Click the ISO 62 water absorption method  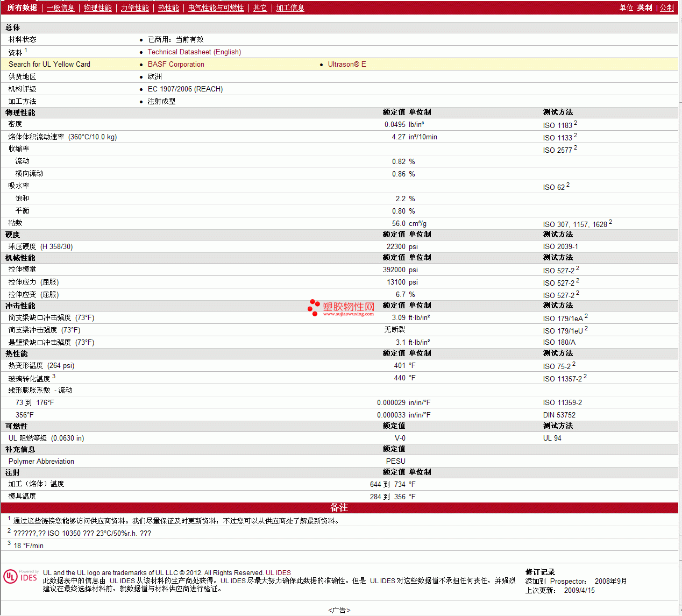pyautogui.click(x=554, y=187)
